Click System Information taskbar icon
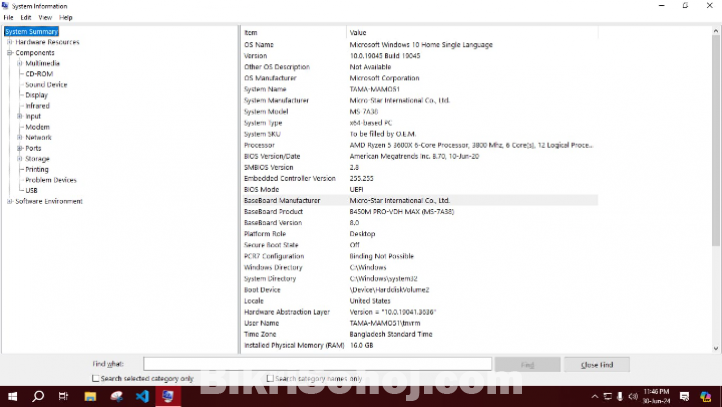 (x=168, y=396)
